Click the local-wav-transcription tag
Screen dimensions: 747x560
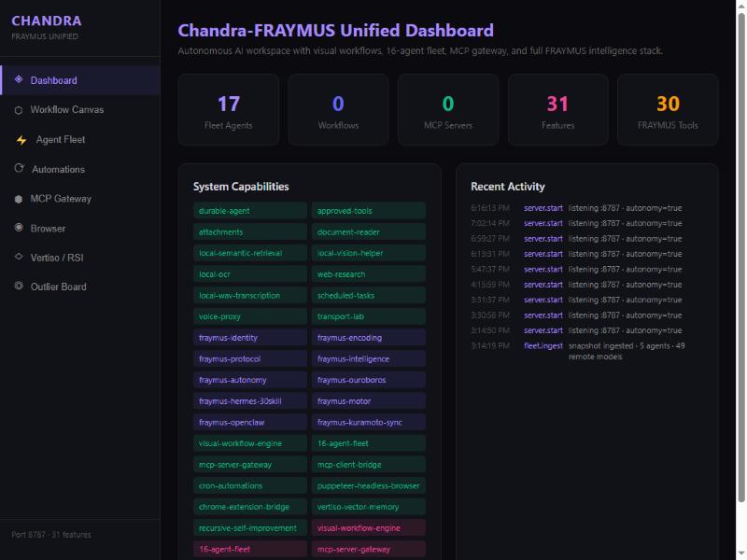click(250, 295)
